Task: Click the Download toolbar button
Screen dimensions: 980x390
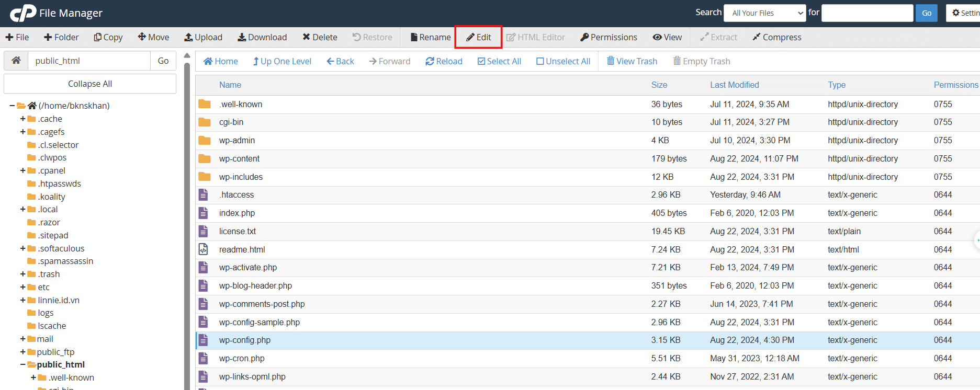Action: [x=262, y=37]
